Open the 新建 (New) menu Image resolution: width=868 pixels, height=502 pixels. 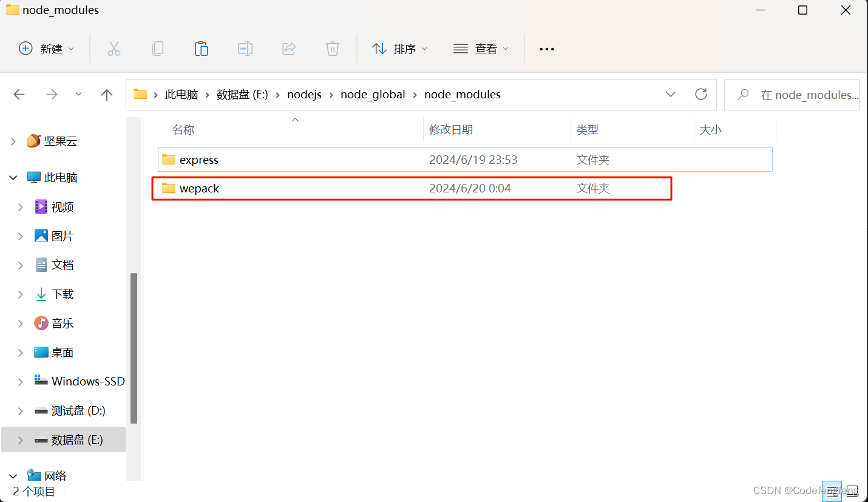(47, 49)
